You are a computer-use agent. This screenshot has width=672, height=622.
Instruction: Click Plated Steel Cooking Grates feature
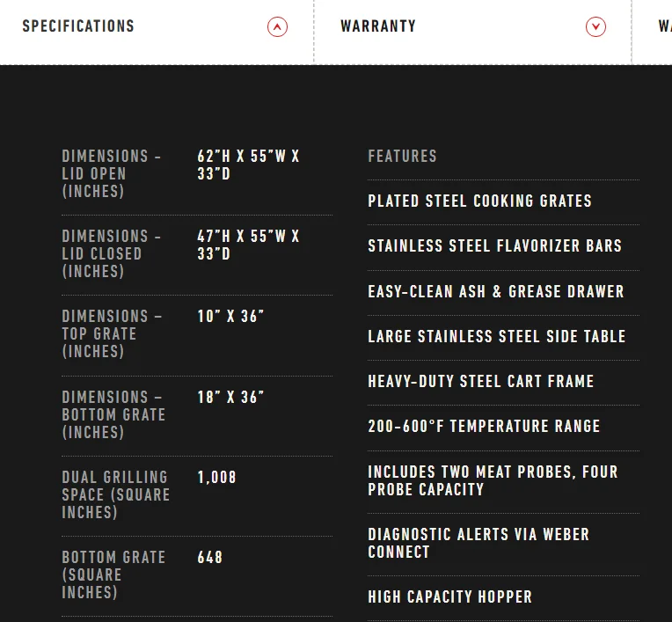pos(479,201)
